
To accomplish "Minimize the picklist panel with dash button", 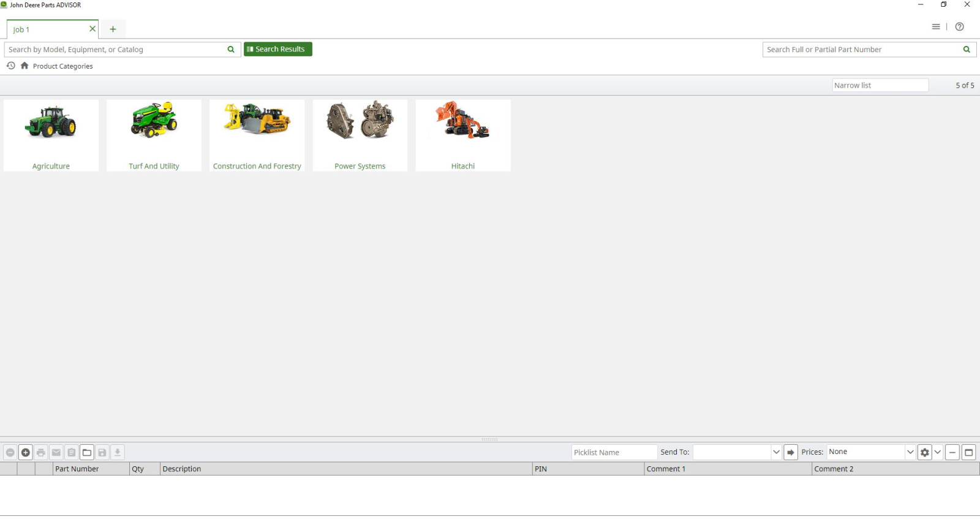I will 952,452.
